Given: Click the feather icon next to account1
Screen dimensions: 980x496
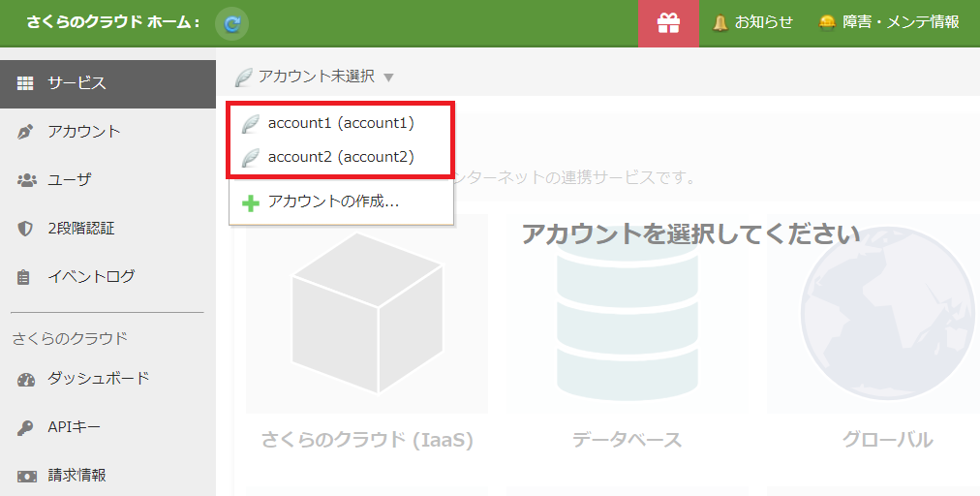Looking at the screenshot, I should tap(251, 123).
